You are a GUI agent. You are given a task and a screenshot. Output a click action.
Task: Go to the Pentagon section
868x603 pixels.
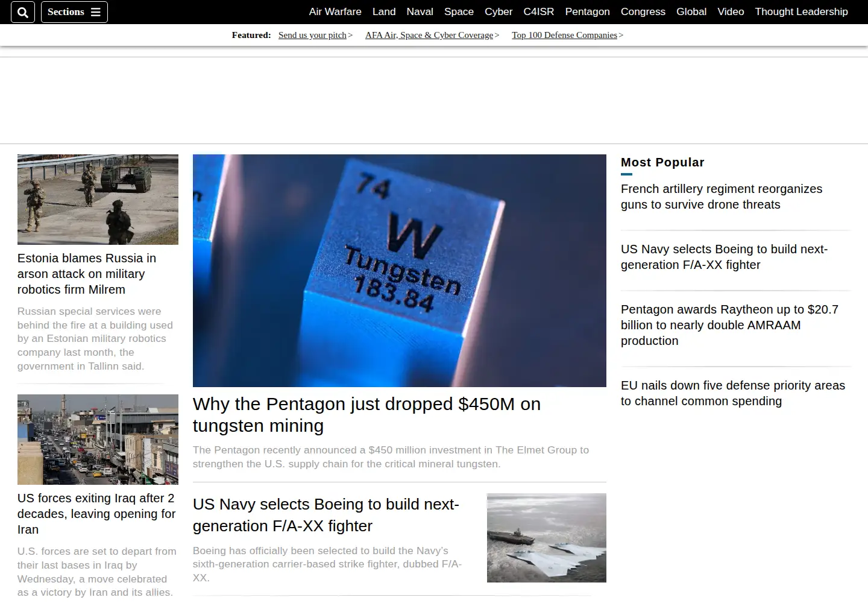(587, 11)
